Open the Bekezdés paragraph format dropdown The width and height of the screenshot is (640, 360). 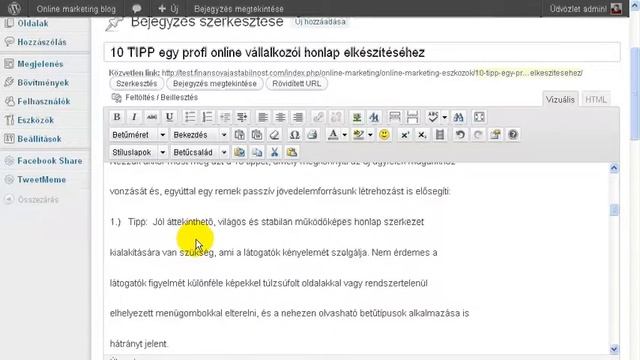pos(200,135)
